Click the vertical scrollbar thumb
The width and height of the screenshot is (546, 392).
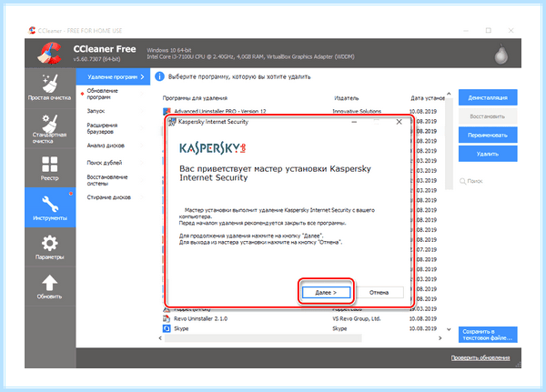pos(449,144)
